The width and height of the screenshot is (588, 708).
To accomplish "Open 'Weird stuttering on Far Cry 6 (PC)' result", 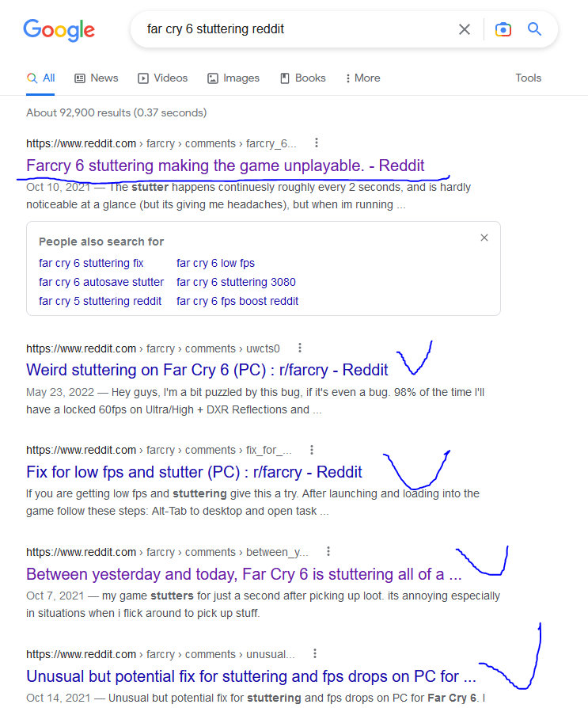I will coord(207,370).
